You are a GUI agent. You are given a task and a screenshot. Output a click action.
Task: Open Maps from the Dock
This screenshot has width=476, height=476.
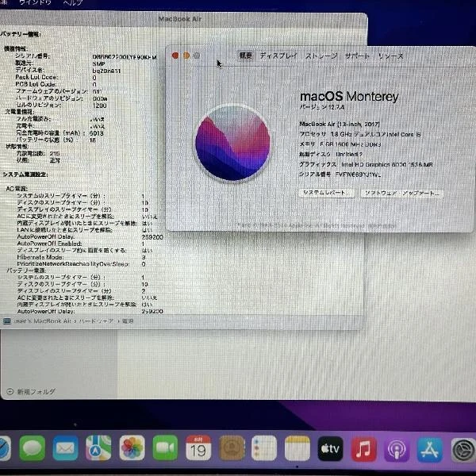click(x=98, y=448)
